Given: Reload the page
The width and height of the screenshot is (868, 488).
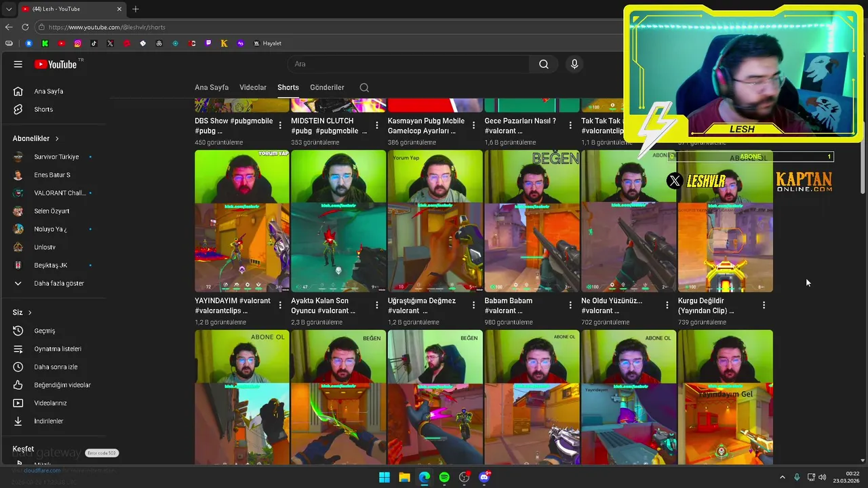Looking at the screenshot, I should [x=25, y=27].
